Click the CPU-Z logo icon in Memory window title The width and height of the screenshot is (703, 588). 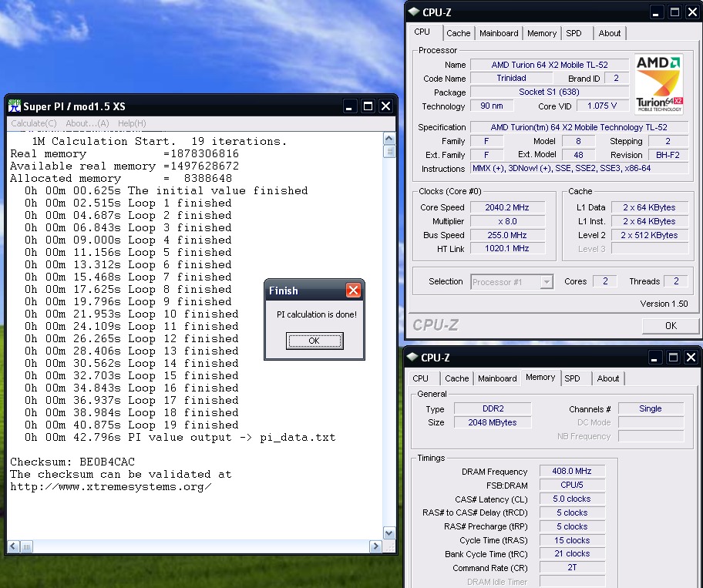(412, 357)
